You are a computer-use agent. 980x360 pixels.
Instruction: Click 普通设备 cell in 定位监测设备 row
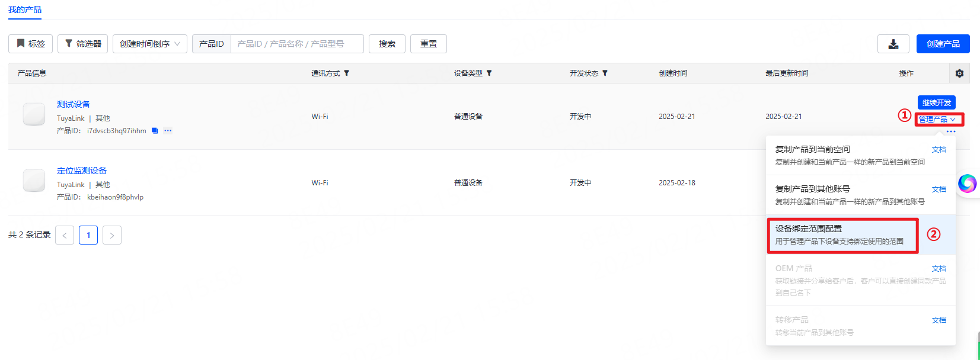(x=468, y=183)
